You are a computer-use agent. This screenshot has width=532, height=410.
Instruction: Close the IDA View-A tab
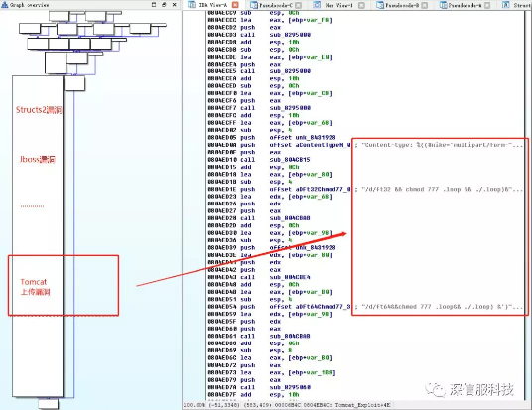(235, 5)
